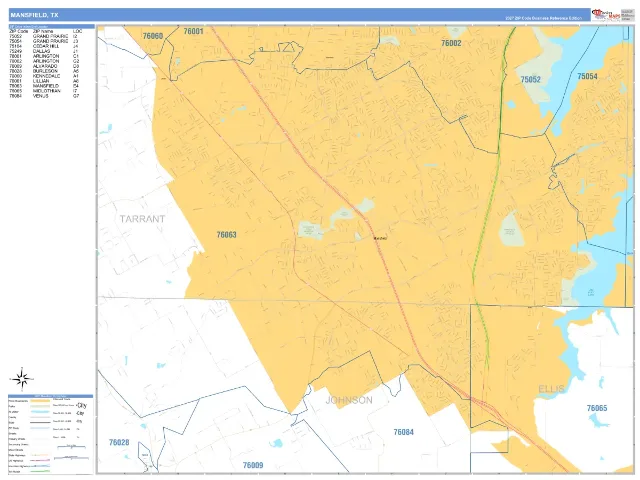Click the largest City label sample in the legend
Image resolution: width=640 pixels, height=480 pixels.
tap(82, 406)
